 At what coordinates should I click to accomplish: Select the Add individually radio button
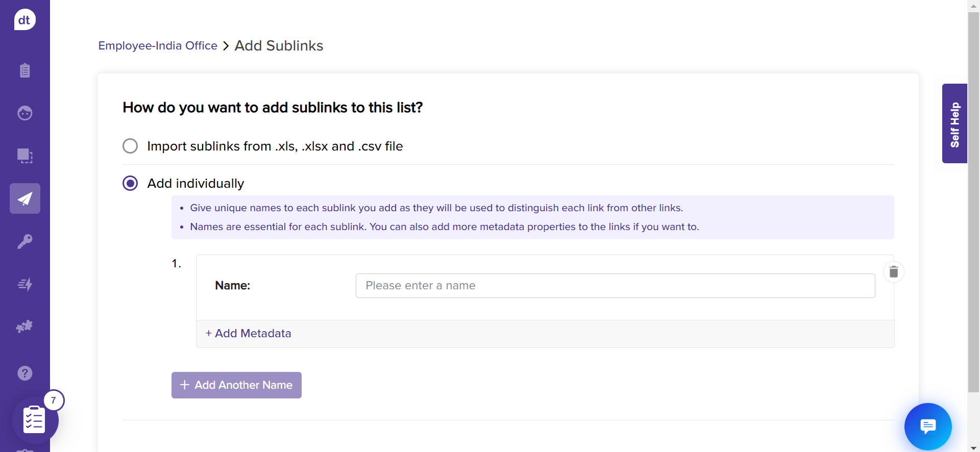pyautogui.click(x=130, y=183)
